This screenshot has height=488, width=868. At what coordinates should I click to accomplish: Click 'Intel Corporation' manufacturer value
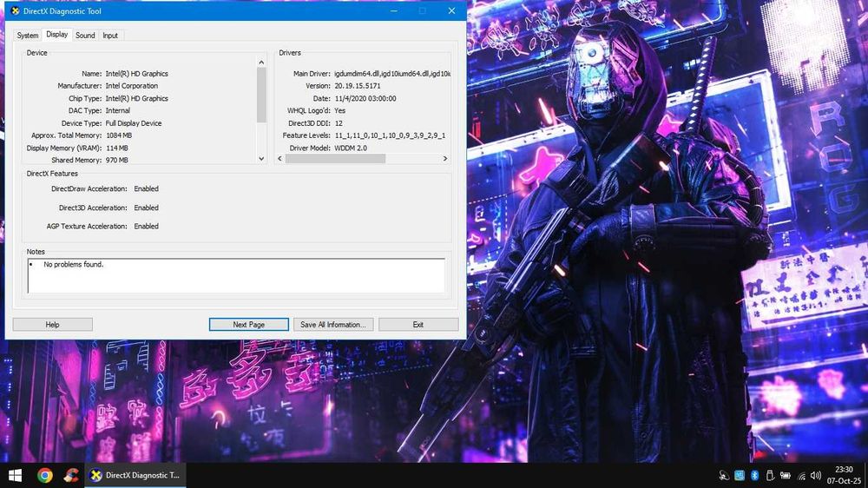(132, 86)
